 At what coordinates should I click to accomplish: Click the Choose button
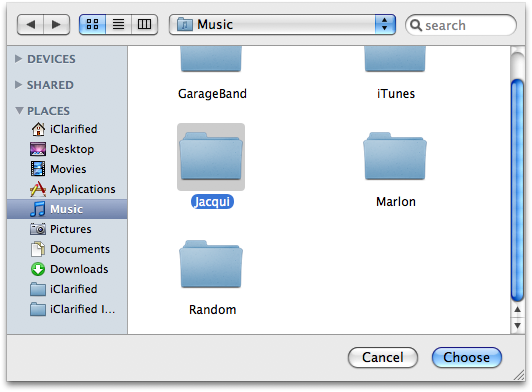(467, 357)
